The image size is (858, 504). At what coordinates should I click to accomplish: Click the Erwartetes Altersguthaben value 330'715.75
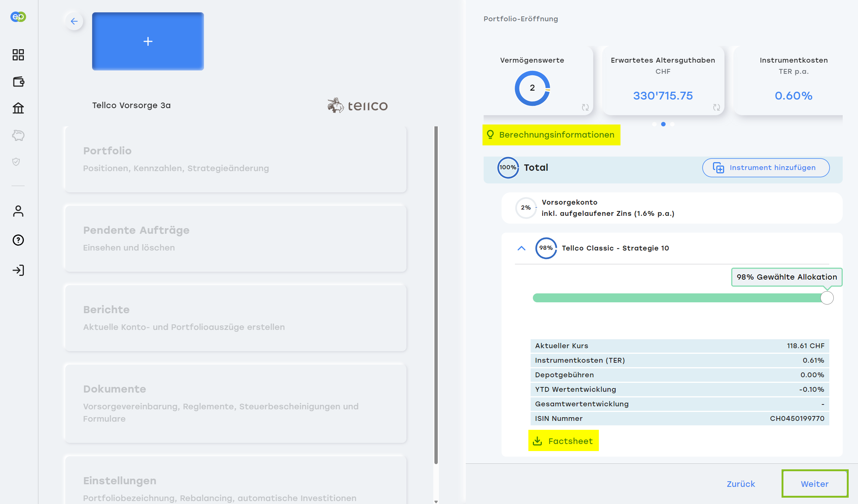(663, 96)
